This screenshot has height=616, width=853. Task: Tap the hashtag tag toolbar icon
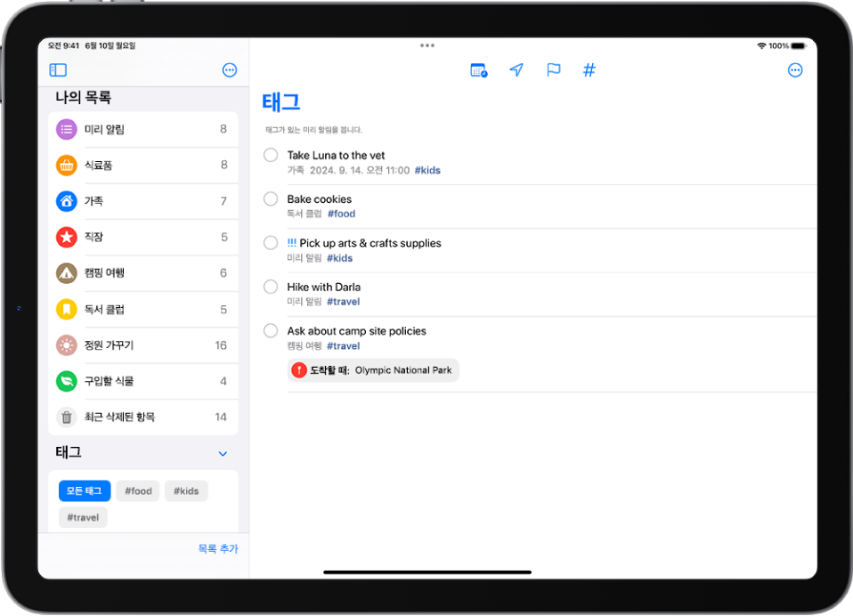589,70
